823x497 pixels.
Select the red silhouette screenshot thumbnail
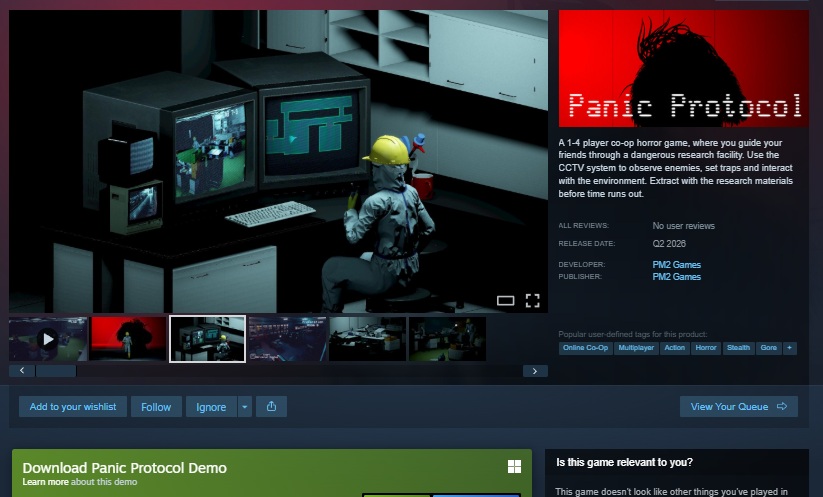(128, 339)
